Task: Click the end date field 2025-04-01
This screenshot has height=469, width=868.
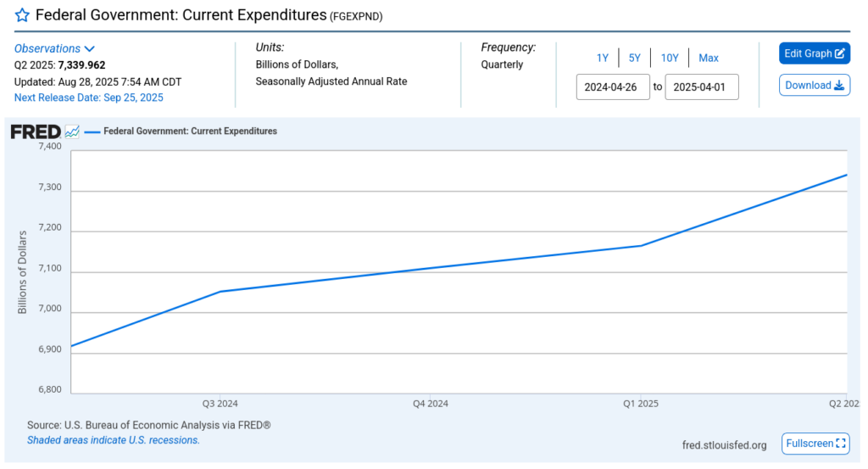Action: point(702,87)
